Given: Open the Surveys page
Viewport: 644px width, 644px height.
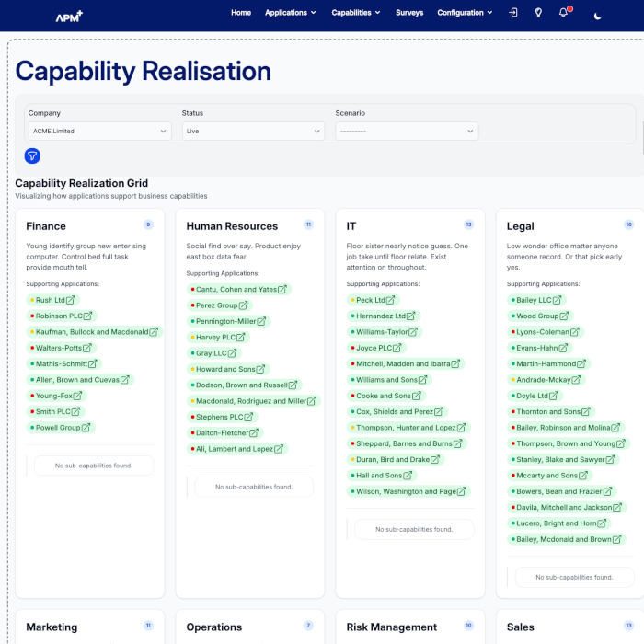Looking at the screenshot, I should (409, 13).
